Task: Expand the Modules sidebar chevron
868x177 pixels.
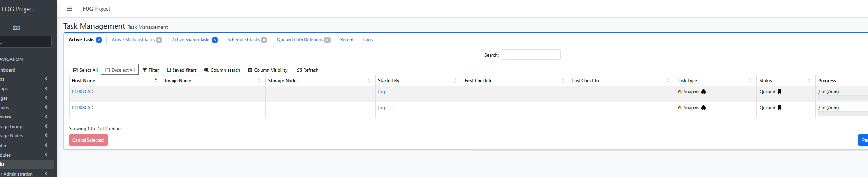Action: point(46,155)
